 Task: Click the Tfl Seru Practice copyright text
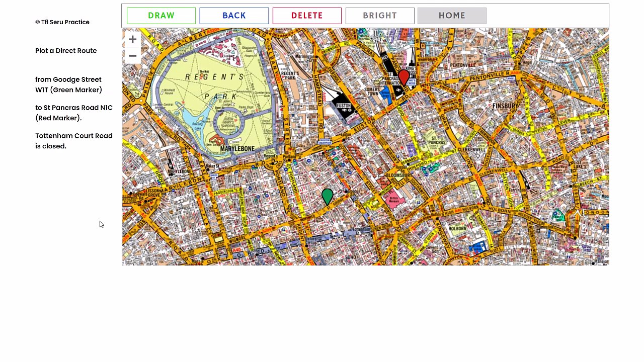pos(62,22)
